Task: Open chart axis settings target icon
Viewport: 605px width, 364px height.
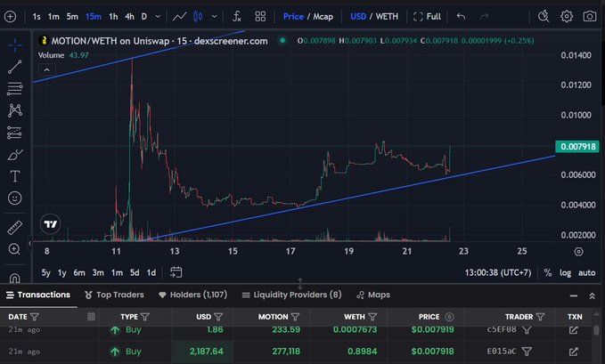Action: [x=578, y=251]
